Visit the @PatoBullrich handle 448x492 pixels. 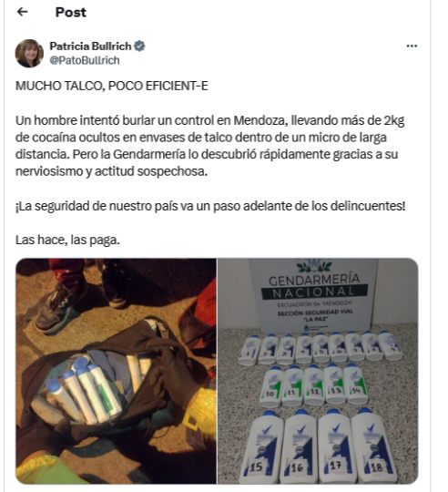pyautogui.click(x=85, y=60)
